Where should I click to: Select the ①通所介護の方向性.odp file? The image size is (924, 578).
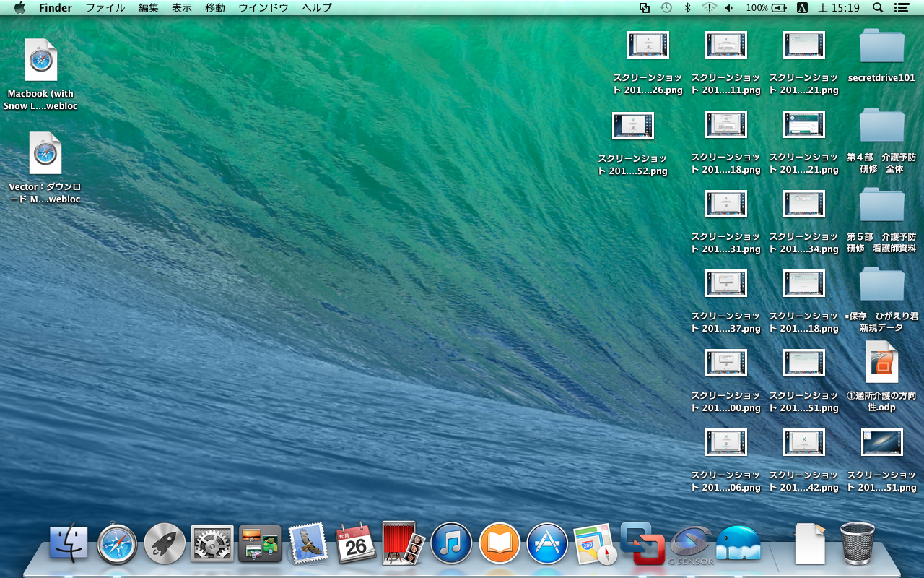(881, 363)
